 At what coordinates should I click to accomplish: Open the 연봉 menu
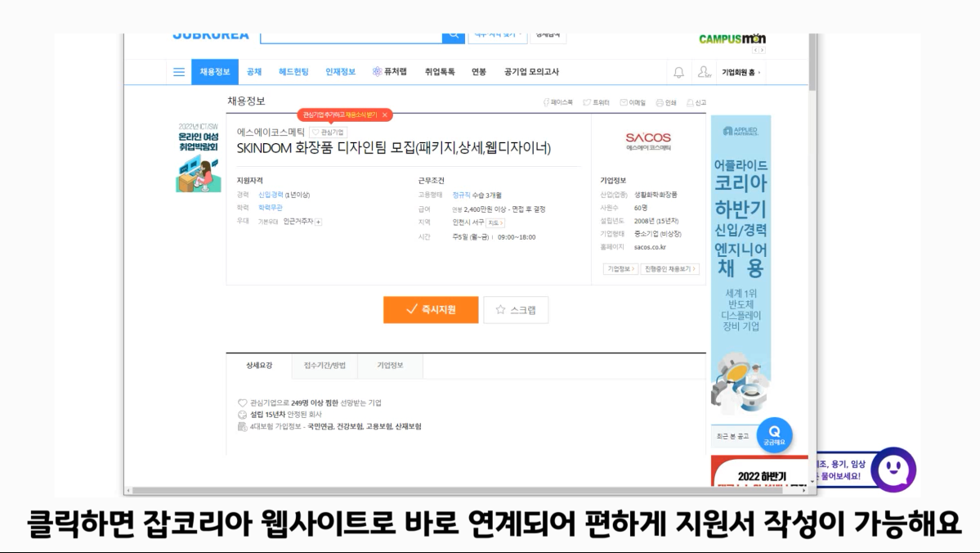click(479, 72)
